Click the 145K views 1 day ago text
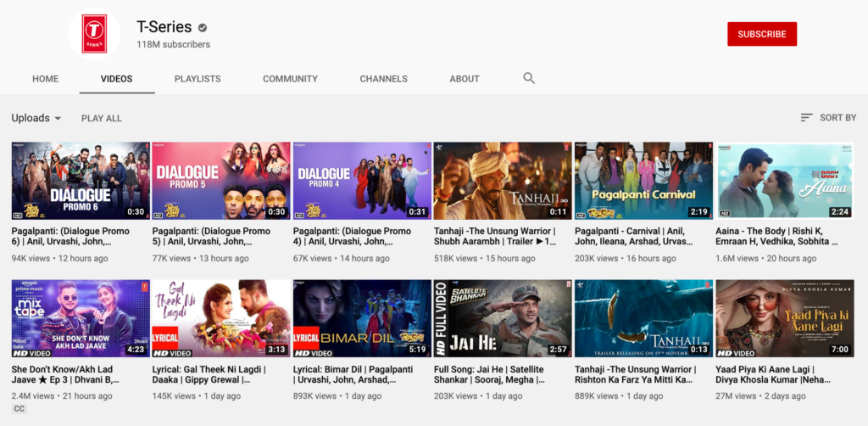 point(197,396)
